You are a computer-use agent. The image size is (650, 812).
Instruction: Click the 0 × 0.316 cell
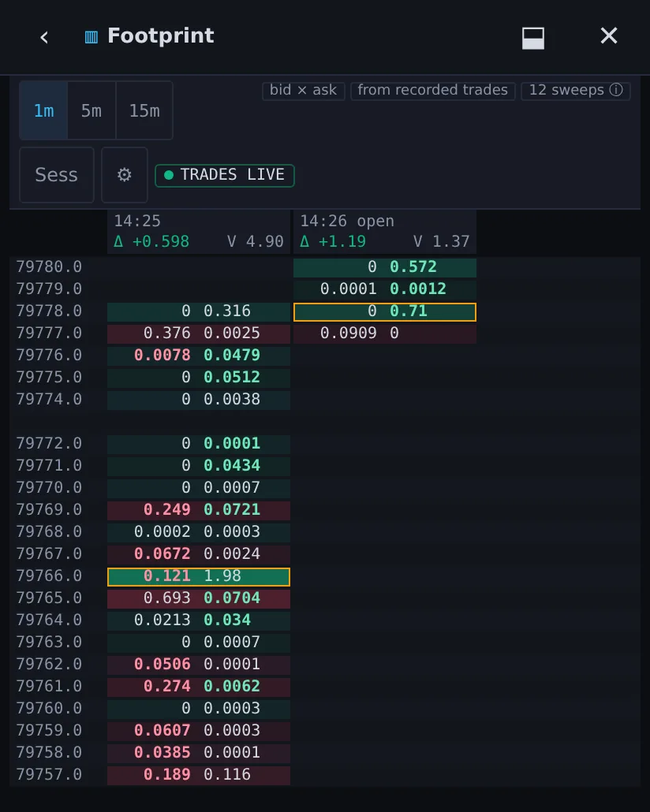tap(199, 311)
